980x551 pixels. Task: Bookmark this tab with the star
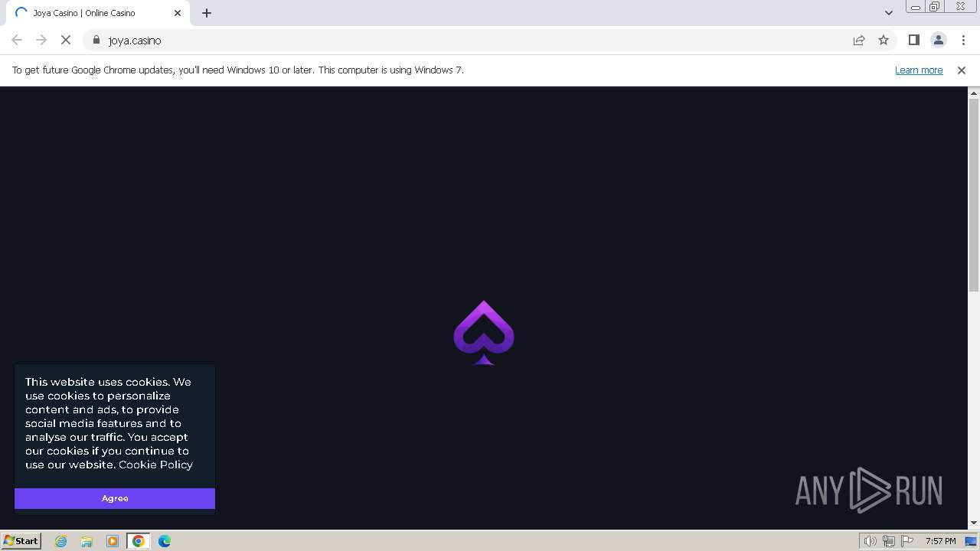pyautogui.click(x=884, y=40)
